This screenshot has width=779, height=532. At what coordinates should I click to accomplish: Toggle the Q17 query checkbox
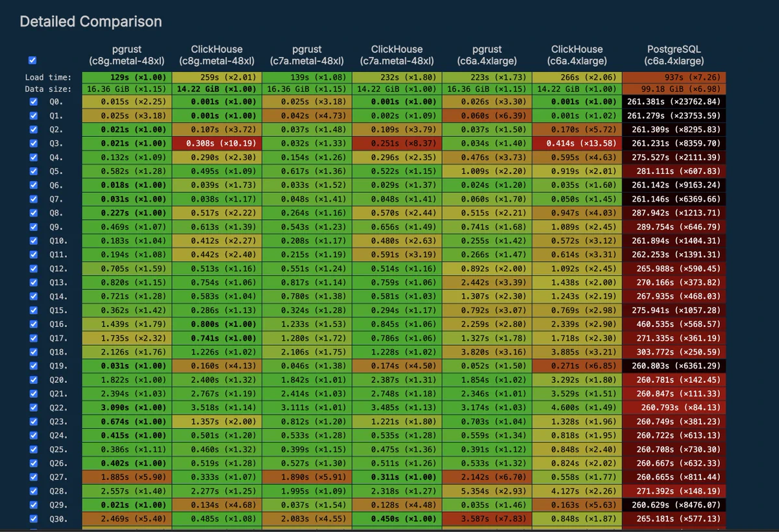point(33,338)
